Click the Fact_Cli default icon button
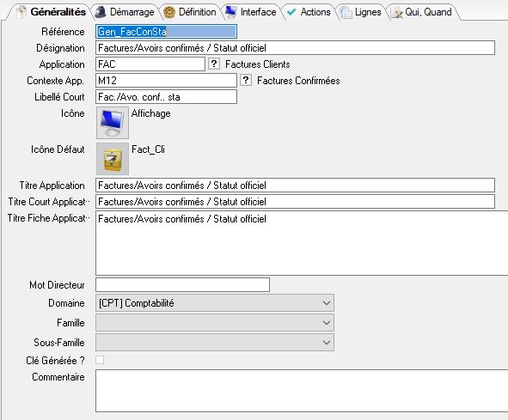This screenshot has width=508, height=420. (113, 159)
